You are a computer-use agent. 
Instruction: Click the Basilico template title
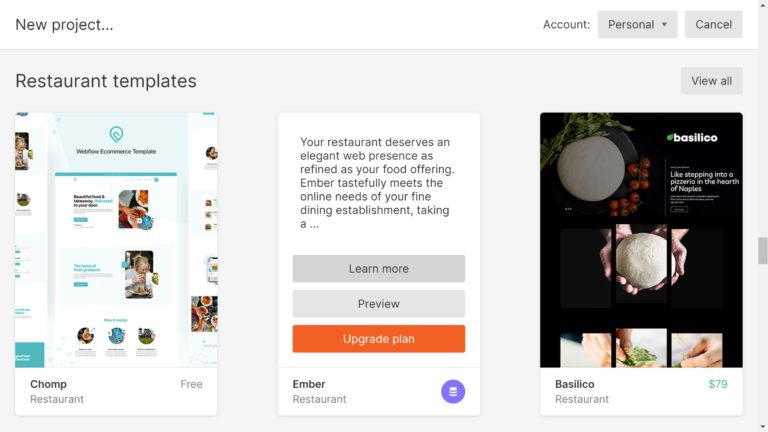coord(577,384)
